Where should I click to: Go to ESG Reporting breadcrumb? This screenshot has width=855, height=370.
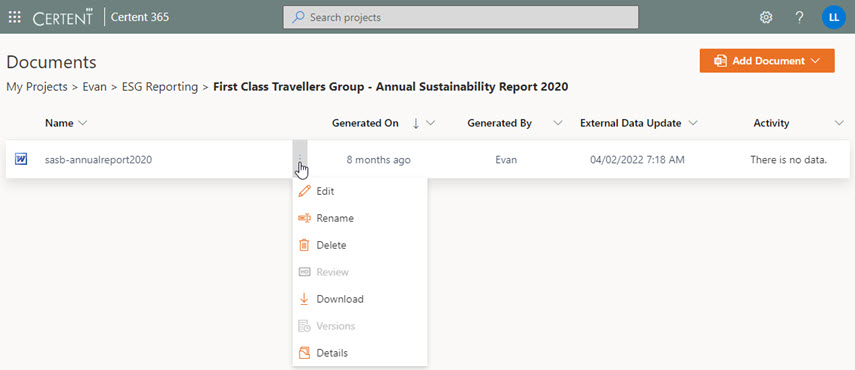point(160,87)
